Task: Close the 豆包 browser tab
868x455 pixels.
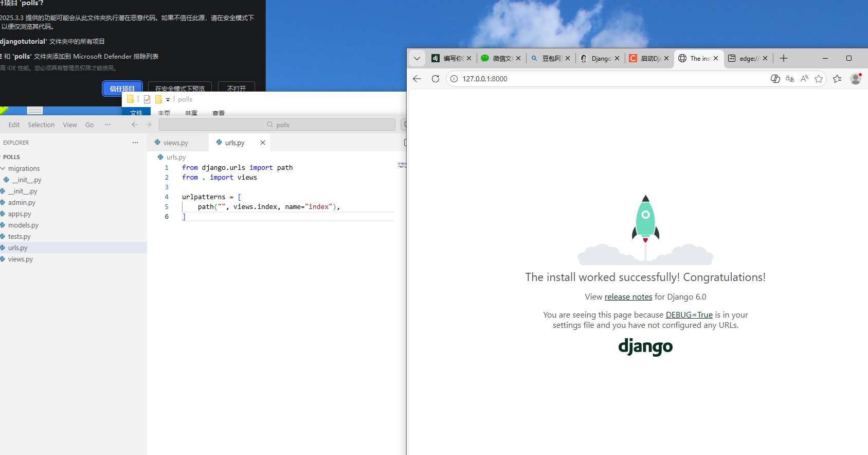Action: coord(568,58)
